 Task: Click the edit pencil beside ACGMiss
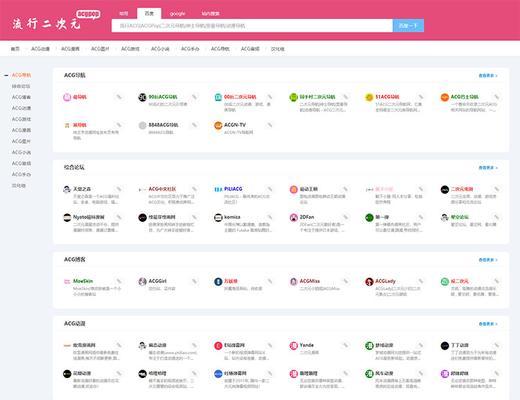click(x=345, y=281)
